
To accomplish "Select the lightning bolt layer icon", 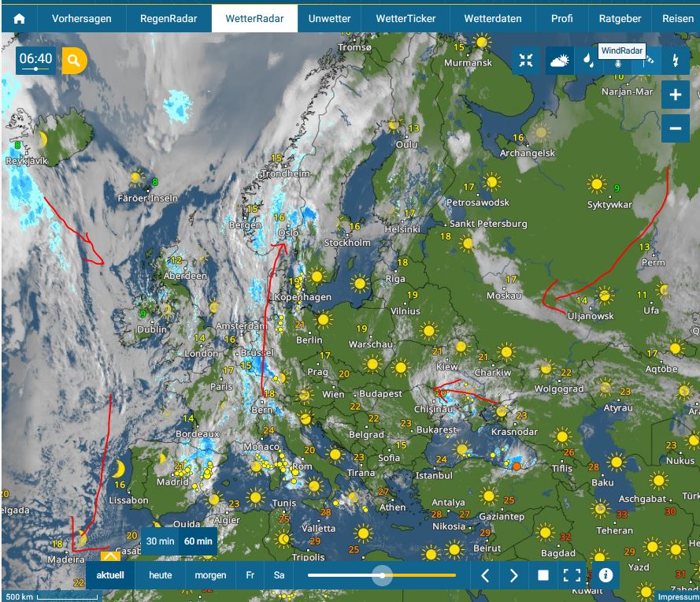I will [x=675, y=61].
